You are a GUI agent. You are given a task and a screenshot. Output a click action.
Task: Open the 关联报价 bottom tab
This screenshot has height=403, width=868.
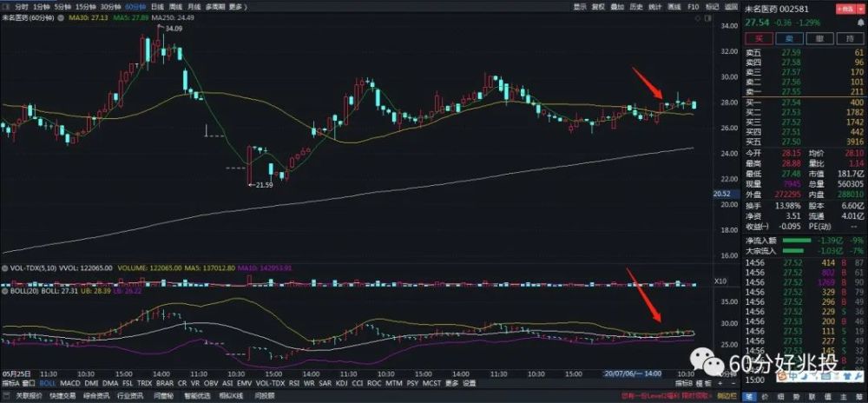click(29, 395)
